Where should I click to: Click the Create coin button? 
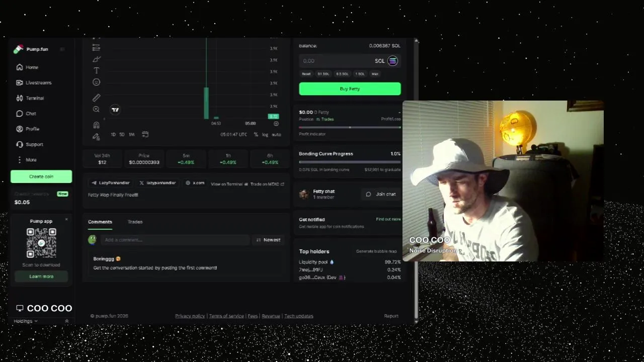(41, 176)
